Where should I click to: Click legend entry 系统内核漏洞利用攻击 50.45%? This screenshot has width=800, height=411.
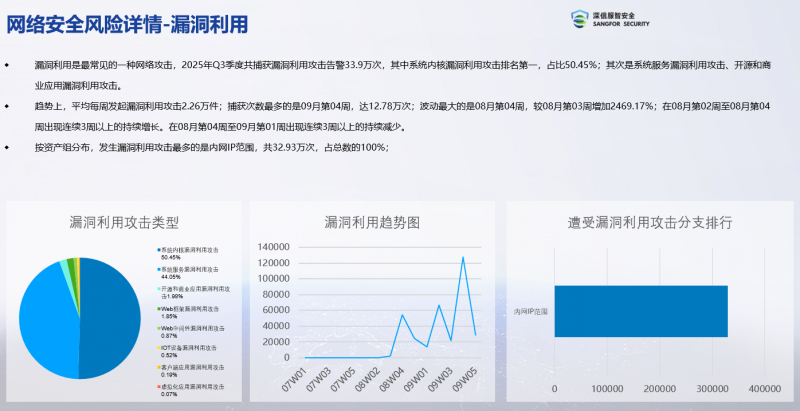[188, 253]
